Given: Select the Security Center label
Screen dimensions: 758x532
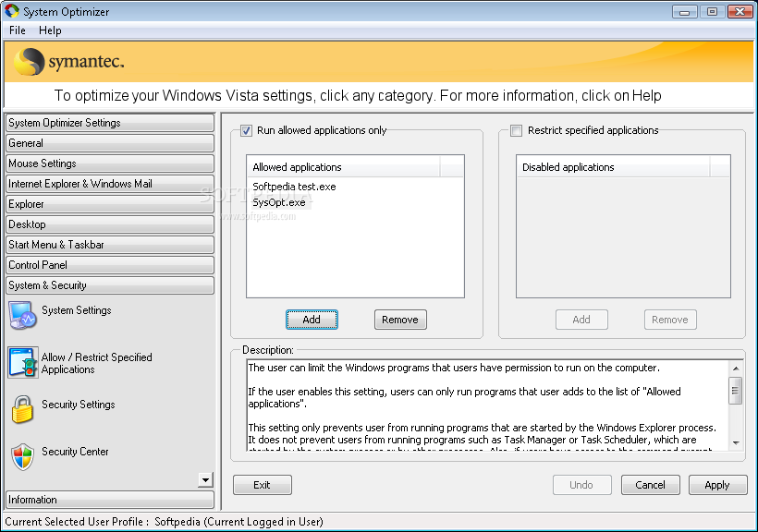Looking at the screenshot, I should [x=75, y=452].
